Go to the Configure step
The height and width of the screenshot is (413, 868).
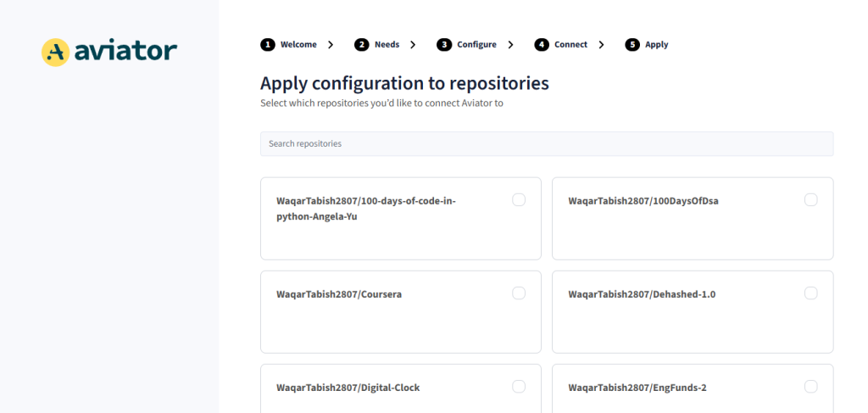click(x=476, y=45)
